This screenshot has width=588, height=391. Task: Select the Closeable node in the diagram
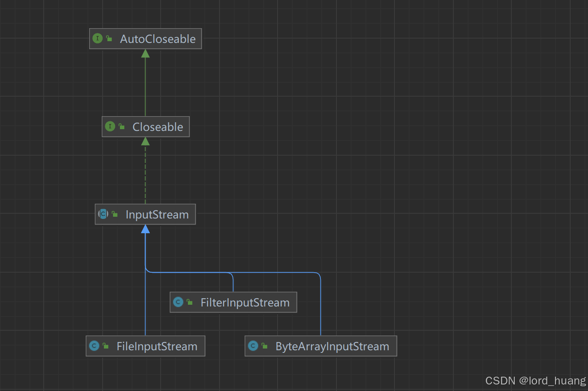pos(158,127)
